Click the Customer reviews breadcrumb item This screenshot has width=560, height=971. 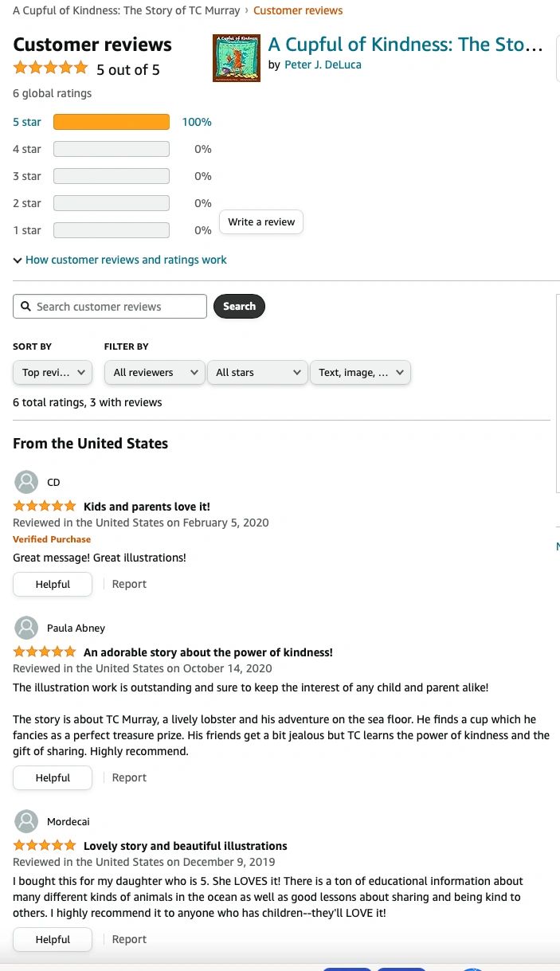point(298,10)
